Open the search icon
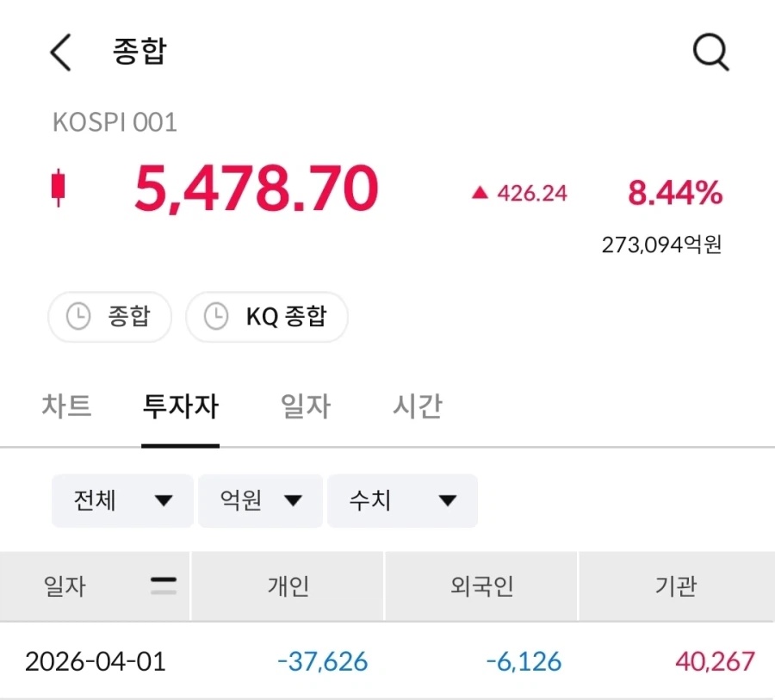Screen dimensions: 775x700 click(710, 52)
